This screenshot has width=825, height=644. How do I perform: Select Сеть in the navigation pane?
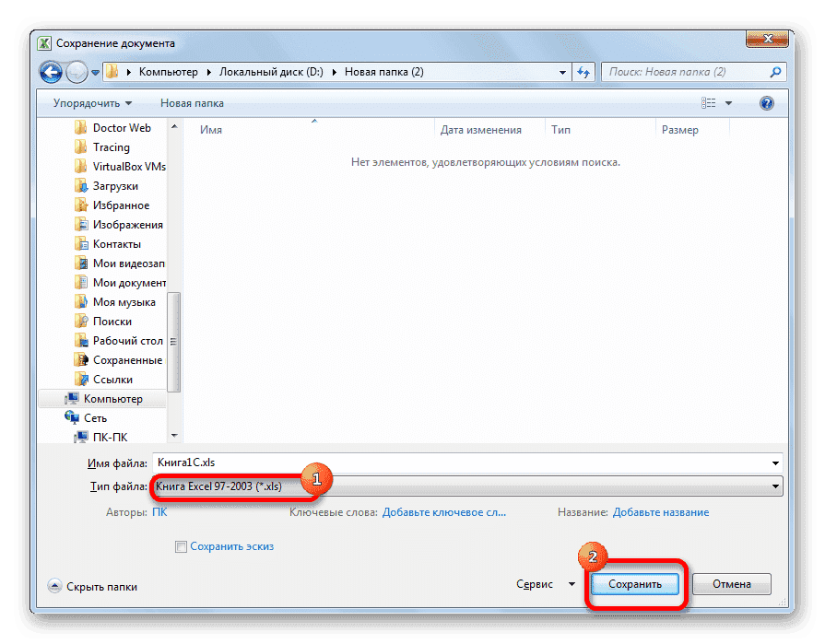click(x=96, y=417)
